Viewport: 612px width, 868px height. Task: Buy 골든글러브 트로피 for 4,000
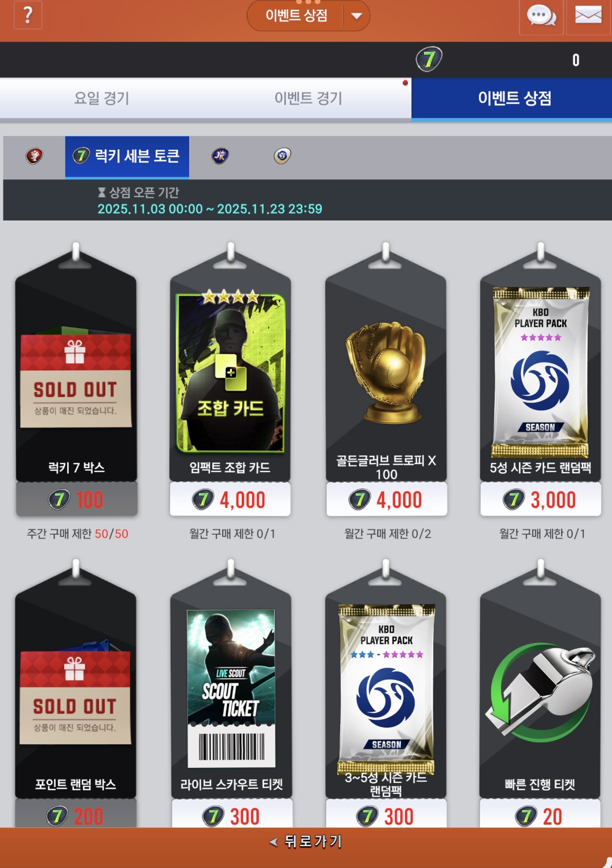coord(386,499)
